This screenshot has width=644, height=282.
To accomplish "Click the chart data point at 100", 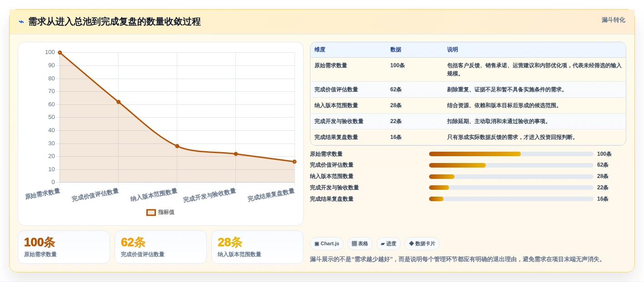I will pyautogui.click(x=60, y=53).
